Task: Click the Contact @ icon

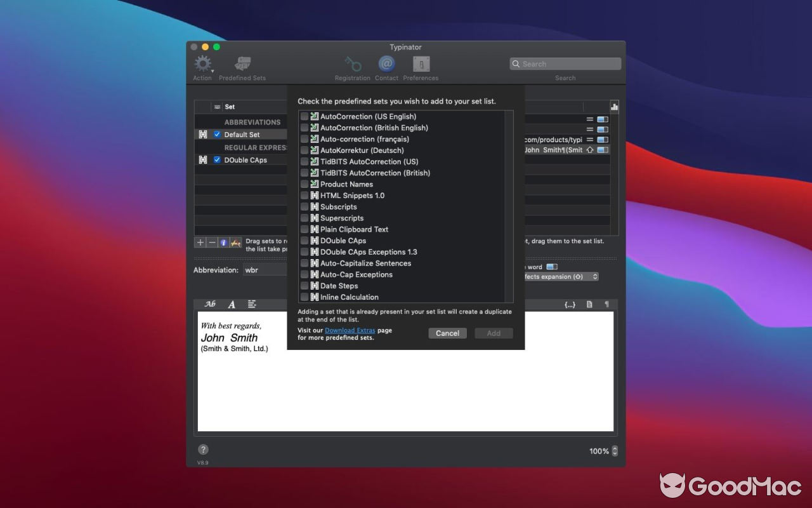Action: pos(386,63)
